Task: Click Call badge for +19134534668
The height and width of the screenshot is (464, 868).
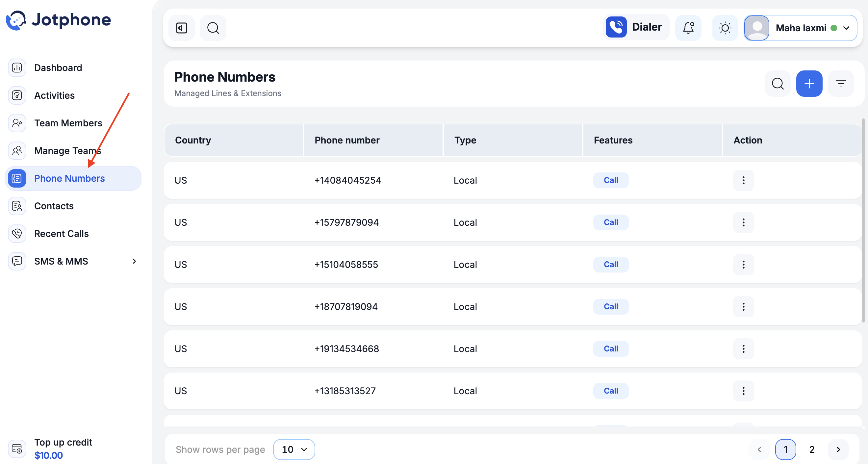Action: tap(611, 349)
